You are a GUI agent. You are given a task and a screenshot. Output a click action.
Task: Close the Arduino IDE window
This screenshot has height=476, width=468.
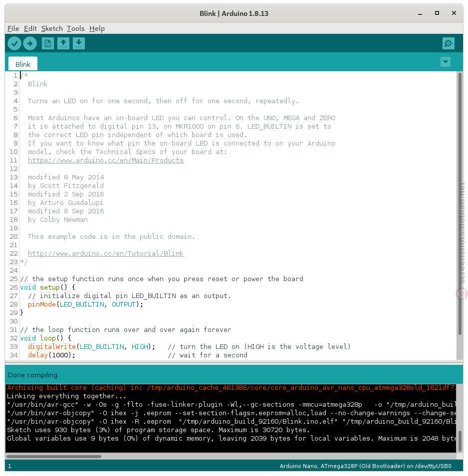click(x=454, y=13)
